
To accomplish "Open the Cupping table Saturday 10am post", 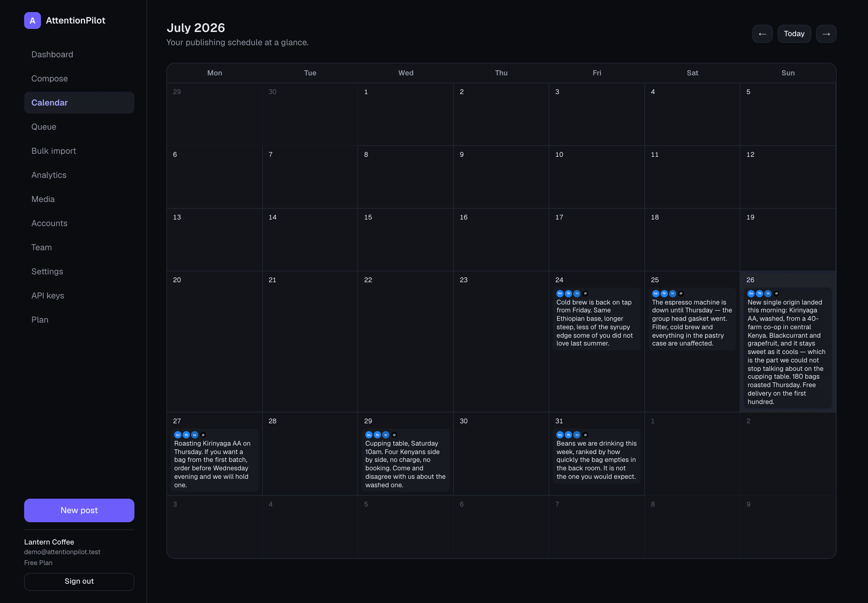I will click(x=405, y=460).
